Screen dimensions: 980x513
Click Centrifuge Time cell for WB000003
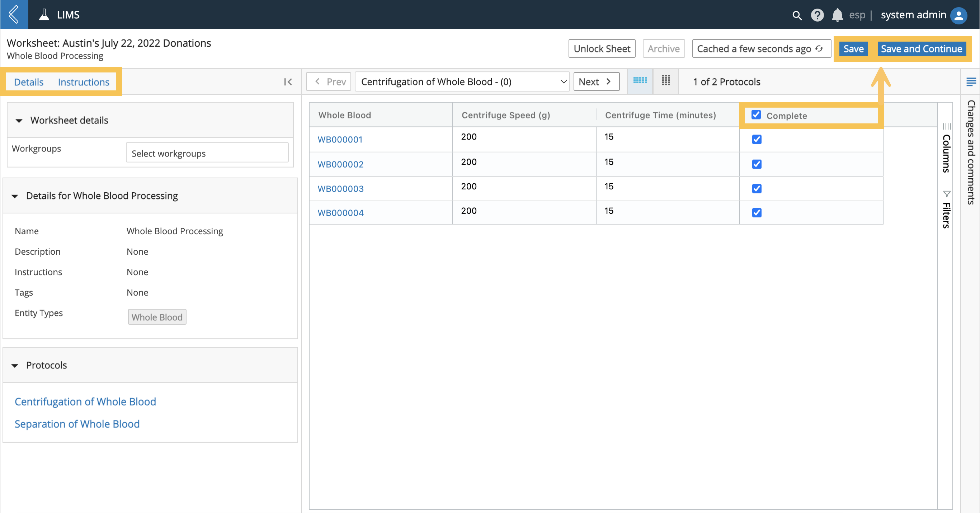tap(667, 188)
